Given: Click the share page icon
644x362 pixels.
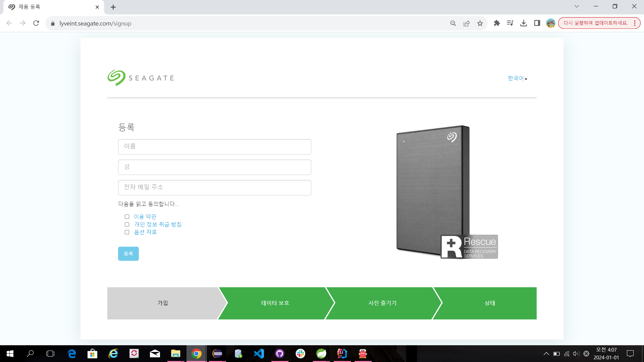Looking at the screenshot, I should click(467, 23).
